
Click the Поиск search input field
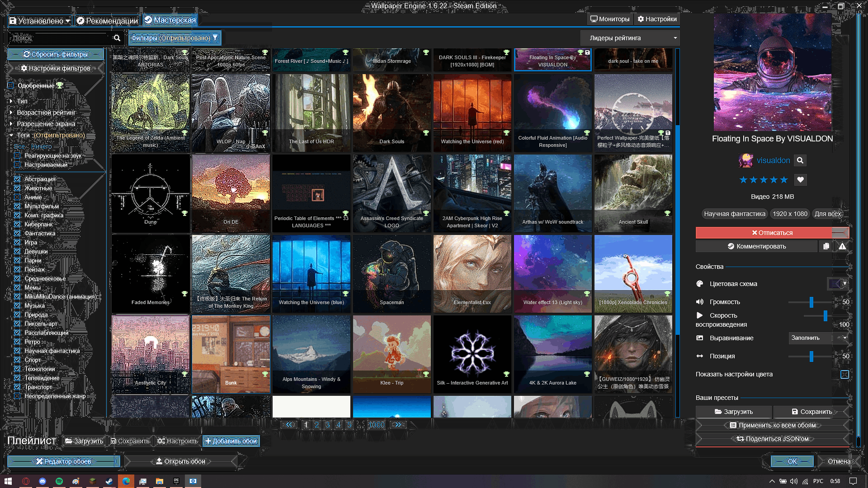click(x=60, y=38)
